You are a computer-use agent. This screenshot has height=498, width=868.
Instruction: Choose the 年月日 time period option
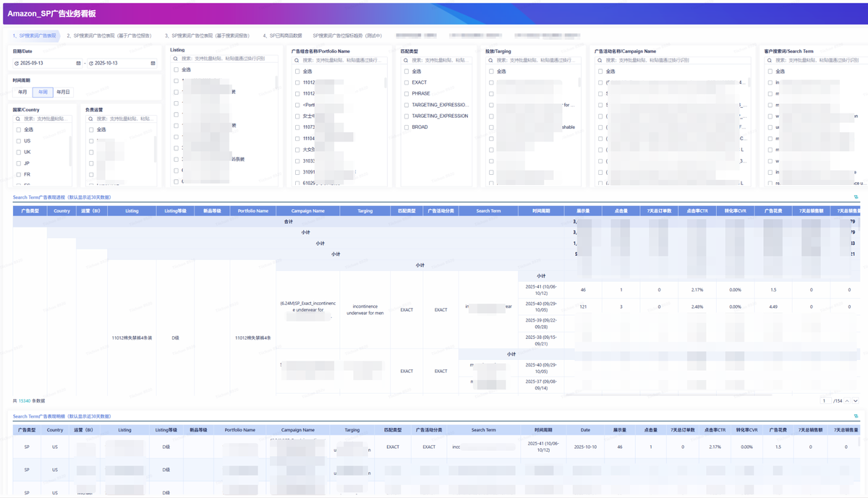[64, 92]
